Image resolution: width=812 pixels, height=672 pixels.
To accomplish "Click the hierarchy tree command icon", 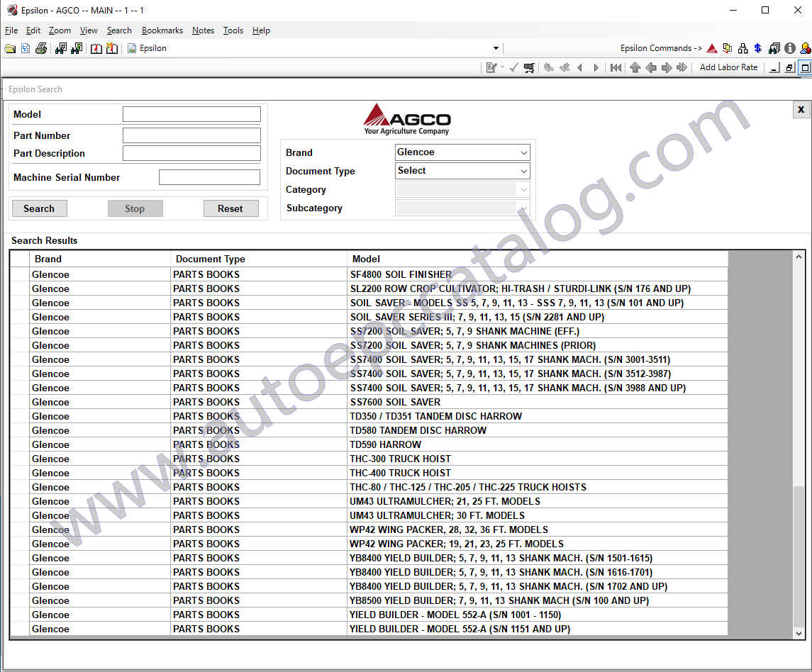I will coord(743,48).
